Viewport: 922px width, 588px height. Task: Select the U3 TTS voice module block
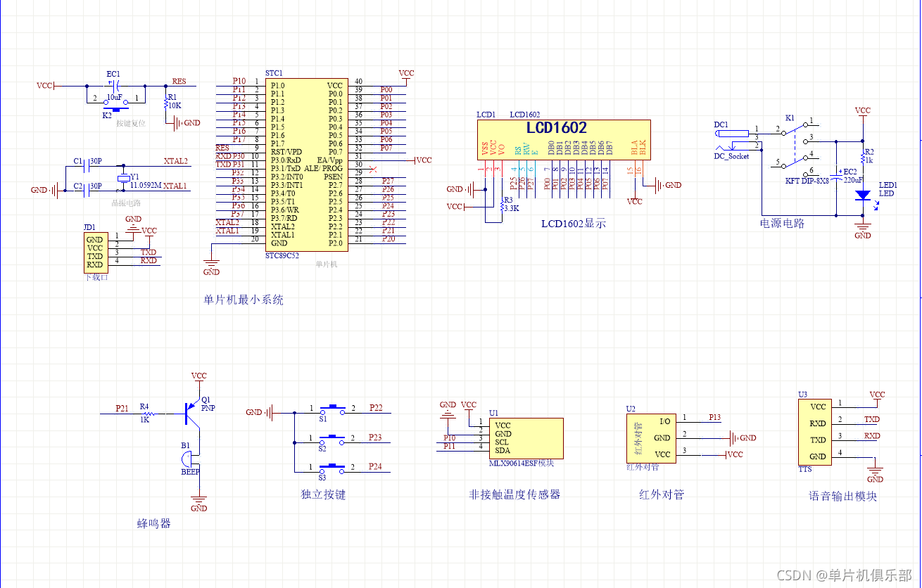814,432
